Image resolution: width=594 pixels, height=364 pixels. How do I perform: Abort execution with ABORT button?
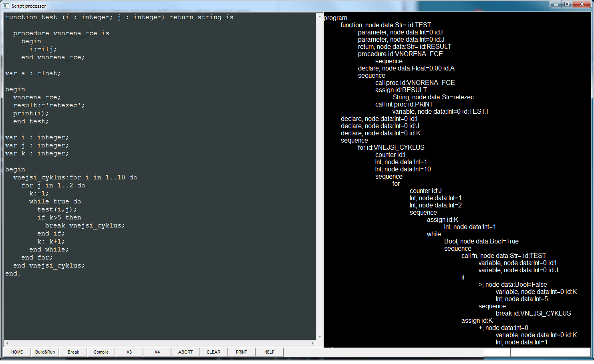pyautogui.click(x=185, y=352)
